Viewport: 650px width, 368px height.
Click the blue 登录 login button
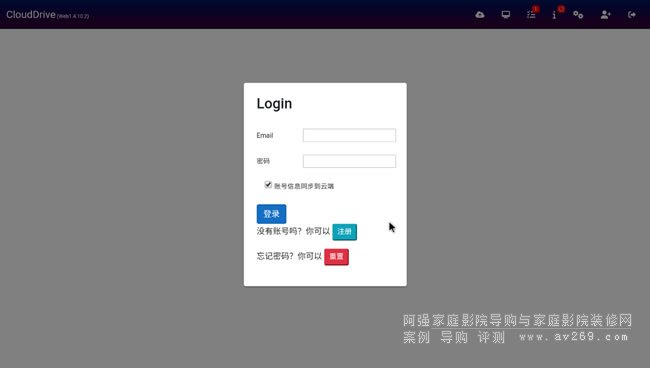coord(271,214)
